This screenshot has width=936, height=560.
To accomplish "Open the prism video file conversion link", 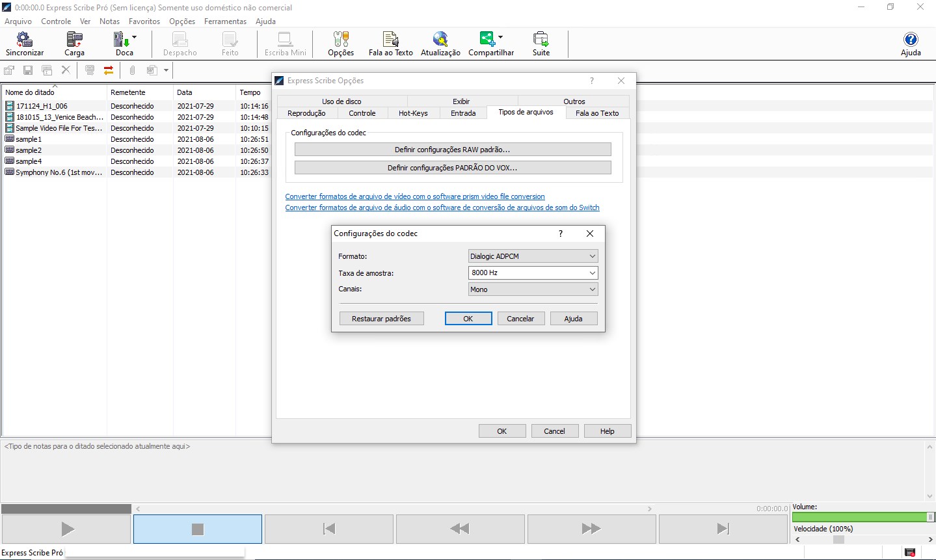I will tap(415, 196).
